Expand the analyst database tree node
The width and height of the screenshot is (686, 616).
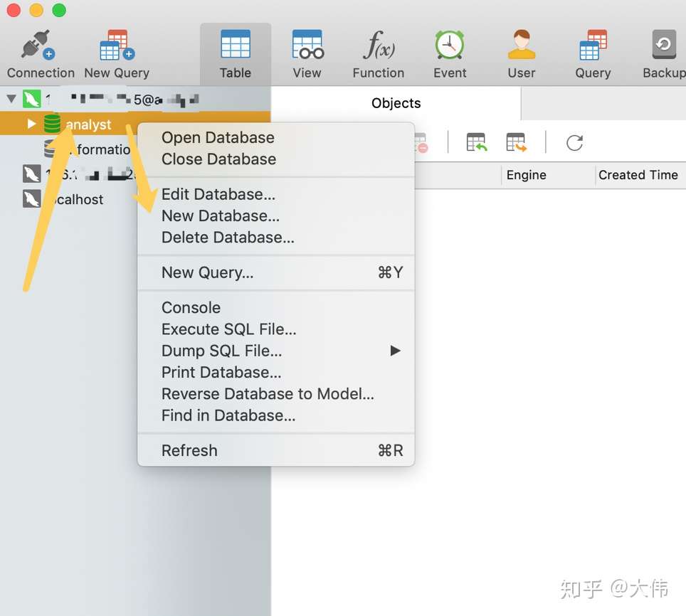31,124
